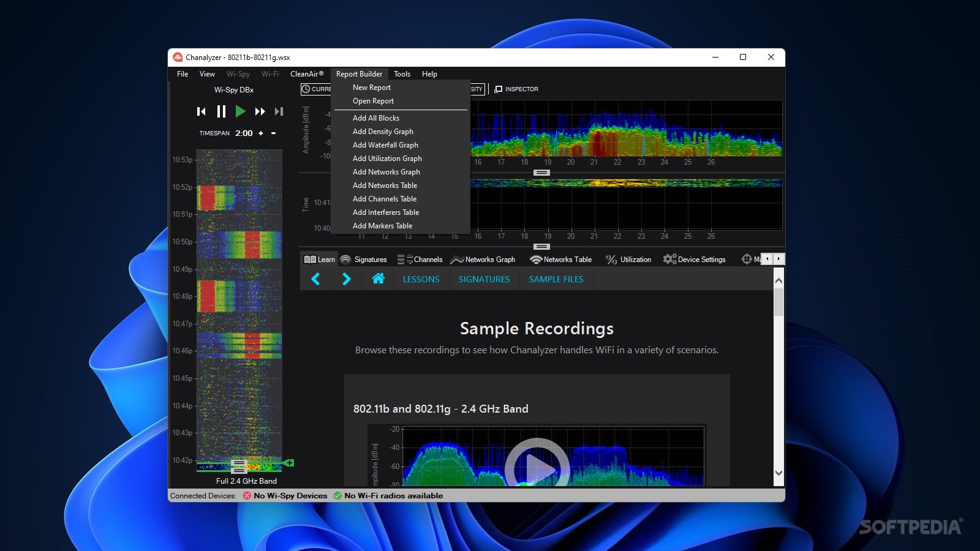This screenshot has width=980, height=551.
Task: Open the SIGNATURES link in Learn pane
Action: [x=484, y=279]
